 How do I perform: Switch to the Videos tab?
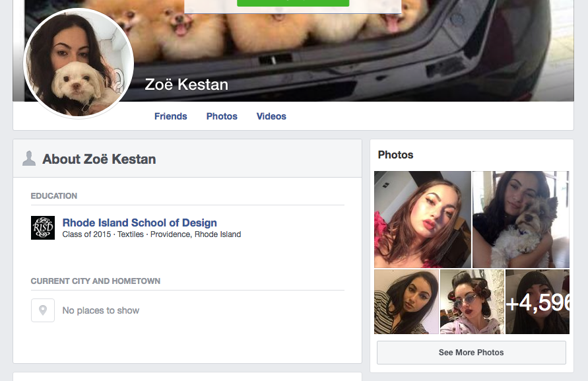click(x=271, y=116)
